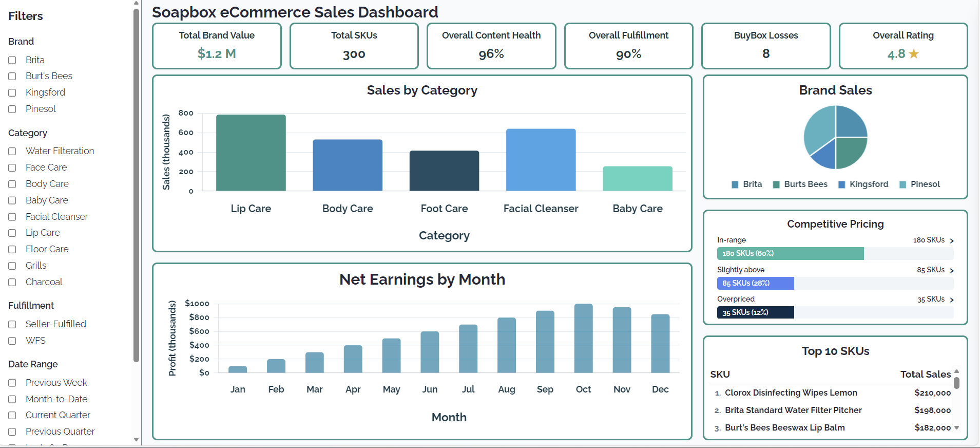
Task: Open the Overall Fulfillment card
Action: (x=629, y=46)
